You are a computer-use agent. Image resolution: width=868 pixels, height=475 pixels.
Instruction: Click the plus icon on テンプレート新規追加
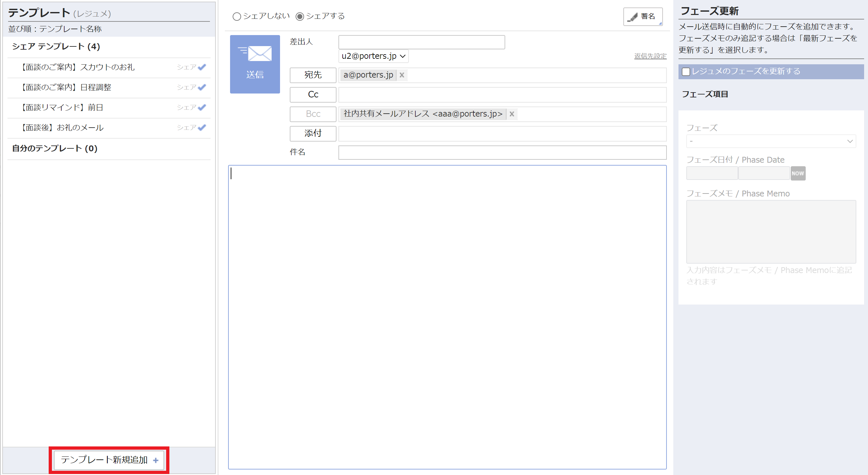pyautogui.click(x=155, y=460)
